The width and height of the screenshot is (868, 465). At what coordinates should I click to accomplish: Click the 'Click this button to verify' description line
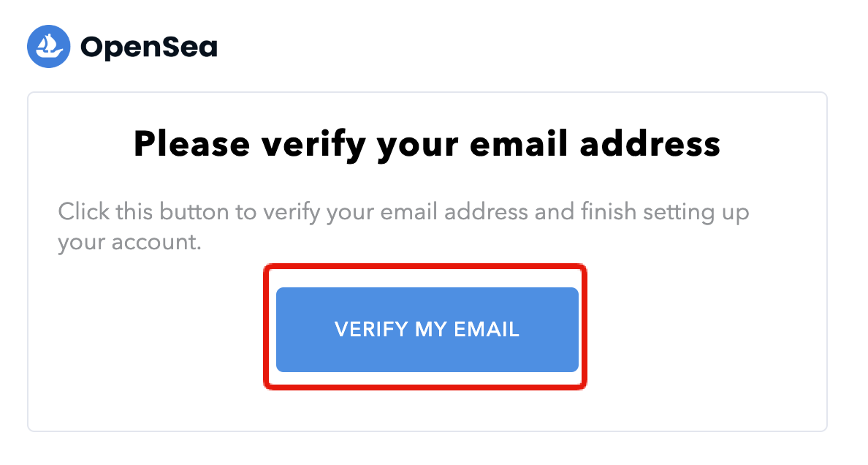coord(403,213)
